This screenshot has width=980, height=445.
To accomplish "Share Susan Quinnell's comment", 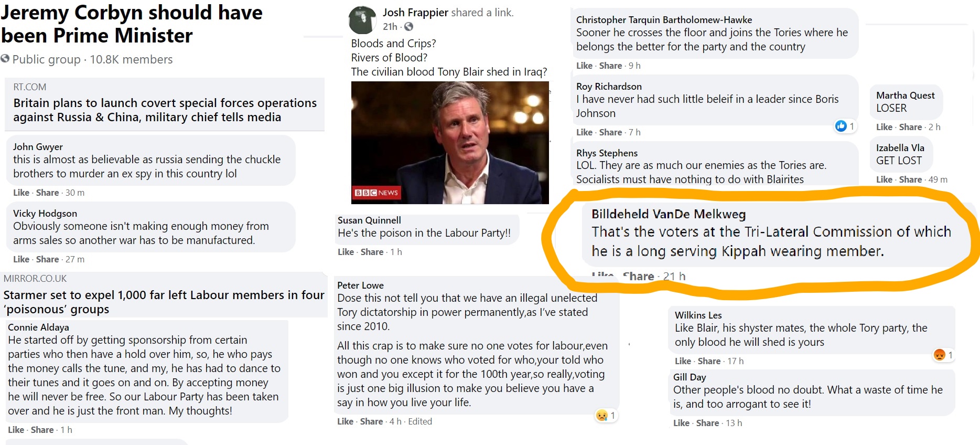I will (x=372, y=252).
